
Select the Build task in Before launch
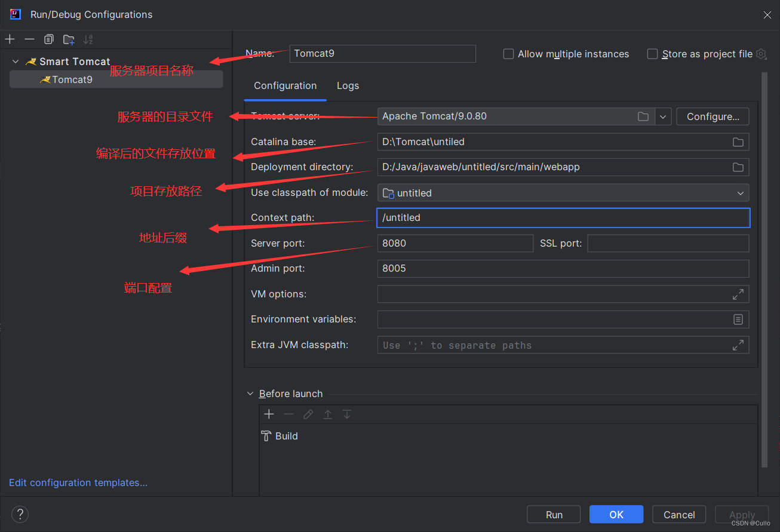click(x=280, y=436)
